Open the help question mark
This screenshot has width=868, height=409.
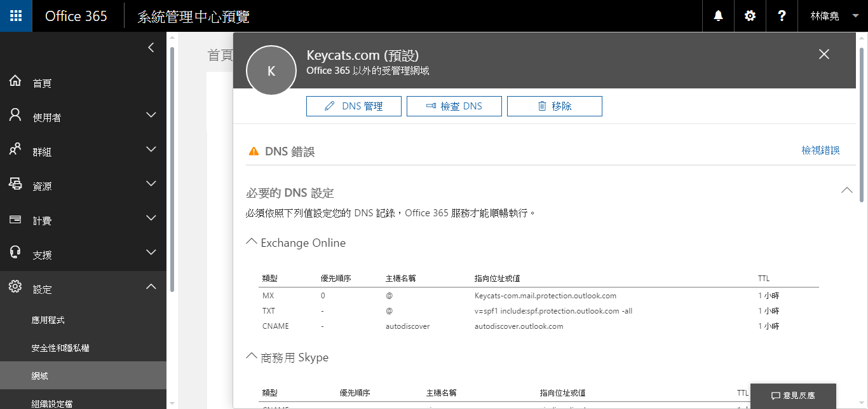pyautogui.click(x=782, y=16)
